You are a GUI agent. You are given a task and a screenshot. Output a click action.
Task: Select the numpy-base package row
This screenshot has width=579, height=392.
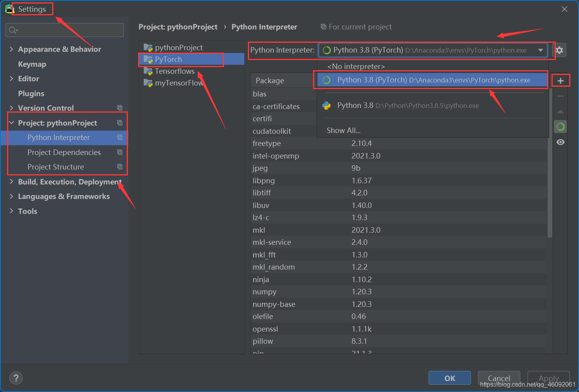(399, 304)
